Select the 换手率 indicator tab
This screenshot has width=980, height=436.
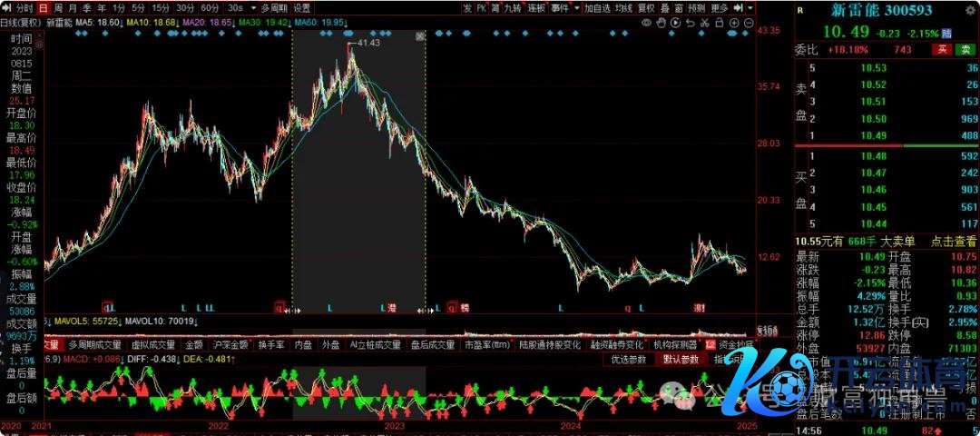271,345
